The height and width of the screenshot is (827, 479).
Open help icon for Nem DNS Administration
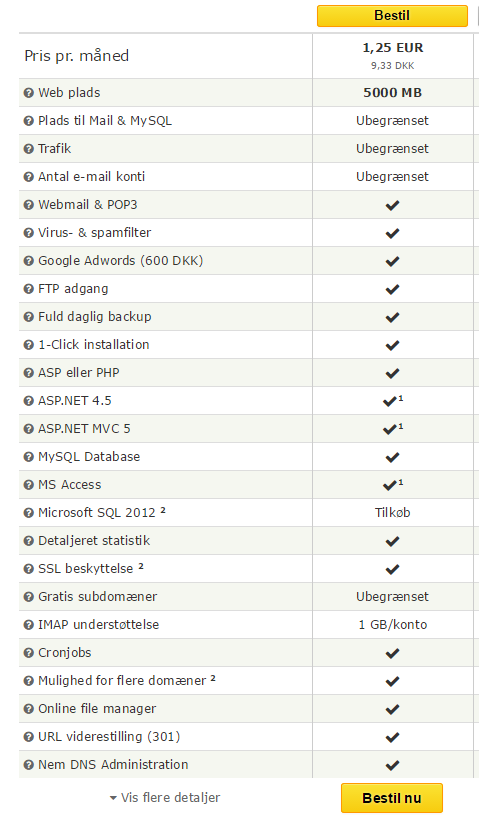click(x=28, y=765)
